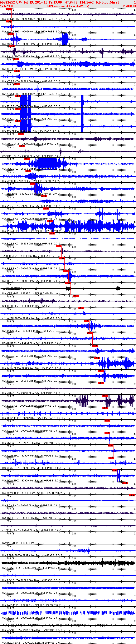Click the coordinates 47.9475 -124.5662 in header
This screenshot has width=136, height=644.
point(79,2)
